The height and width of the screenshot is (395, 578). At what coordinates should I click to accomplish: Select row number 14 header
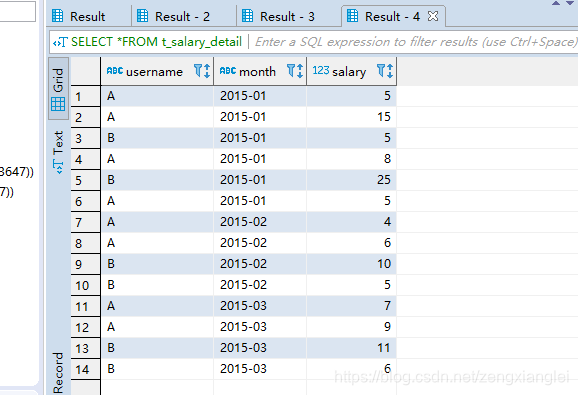[86, 370]
